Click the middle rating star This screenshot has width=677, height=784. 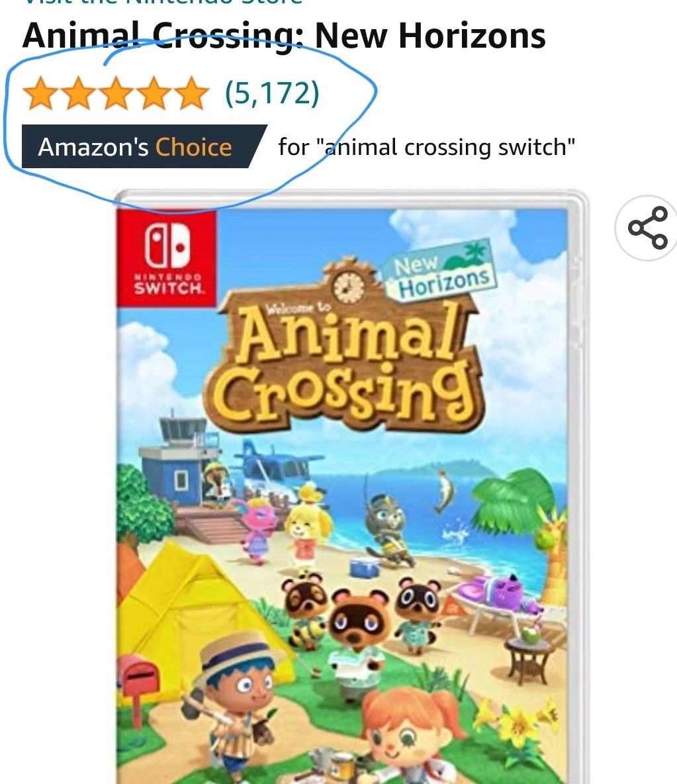[x=116, y=93]
